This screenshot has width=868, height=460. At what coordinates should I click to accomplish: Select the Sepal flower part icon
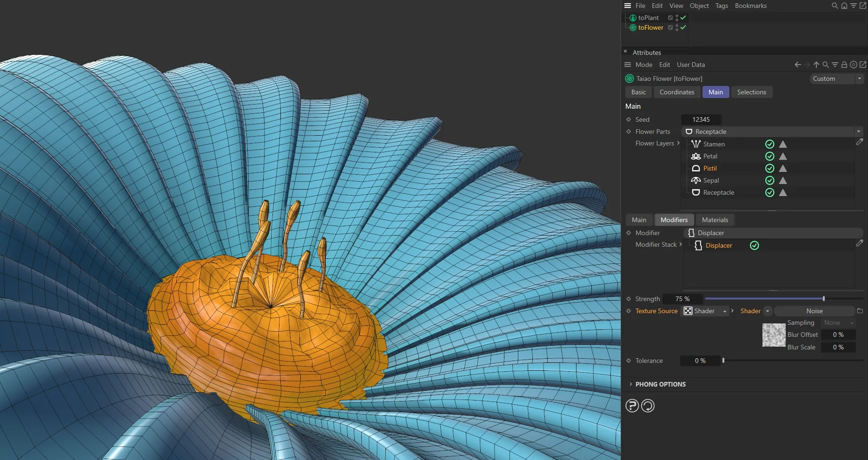tap(696, 180)
